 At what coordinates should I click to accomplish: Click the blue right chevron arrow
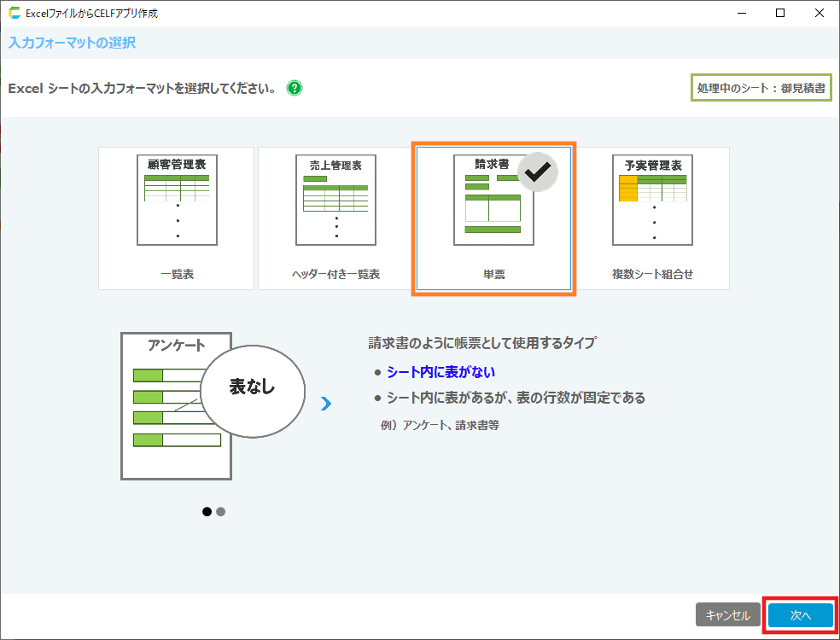point(325,404)
